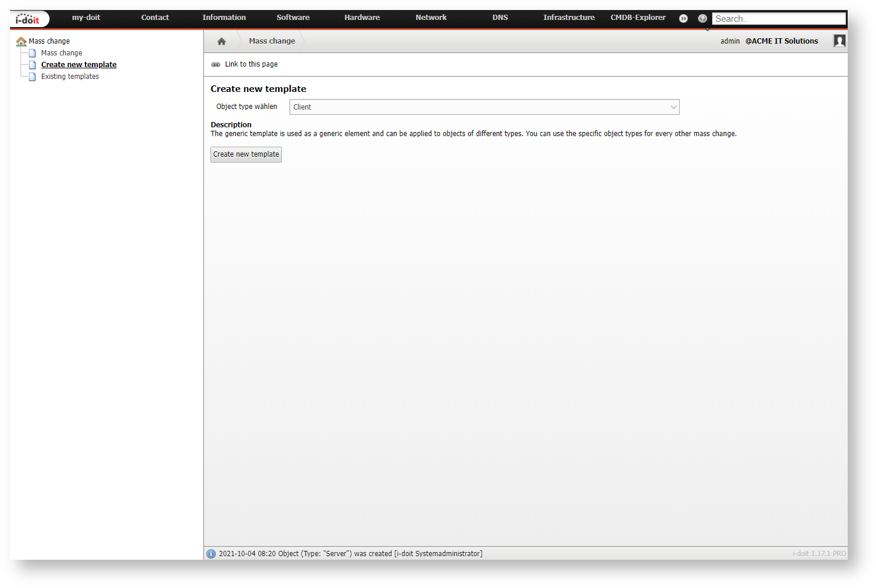This screenshot has height=588, width=876.
Task: Click the round help icon beside the search field
Action: click(x=702, y=18)
